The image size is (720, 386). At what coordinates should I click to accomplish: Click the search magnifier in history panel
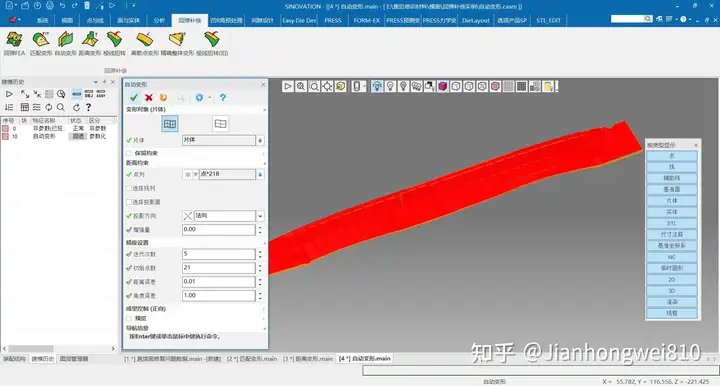pyautogui.click(x=61, y=107)
